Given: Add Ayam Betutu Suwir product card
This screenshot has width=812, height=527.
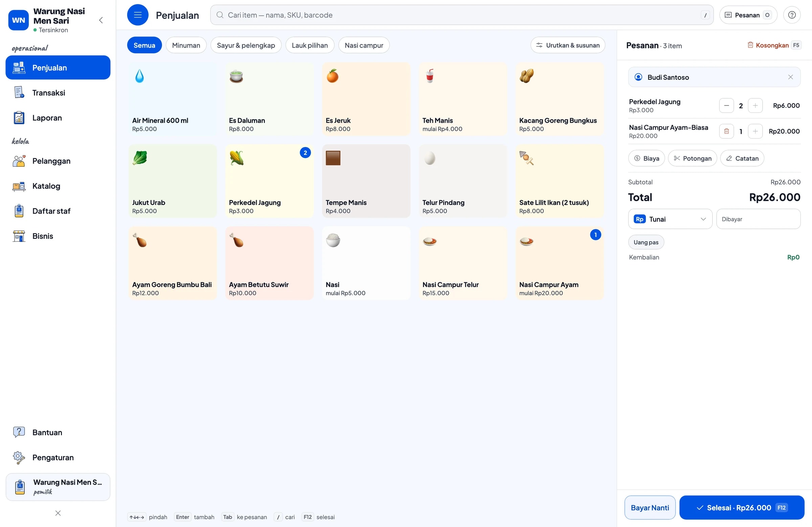Looking at the screenshot, I should (x=269, y=263).
